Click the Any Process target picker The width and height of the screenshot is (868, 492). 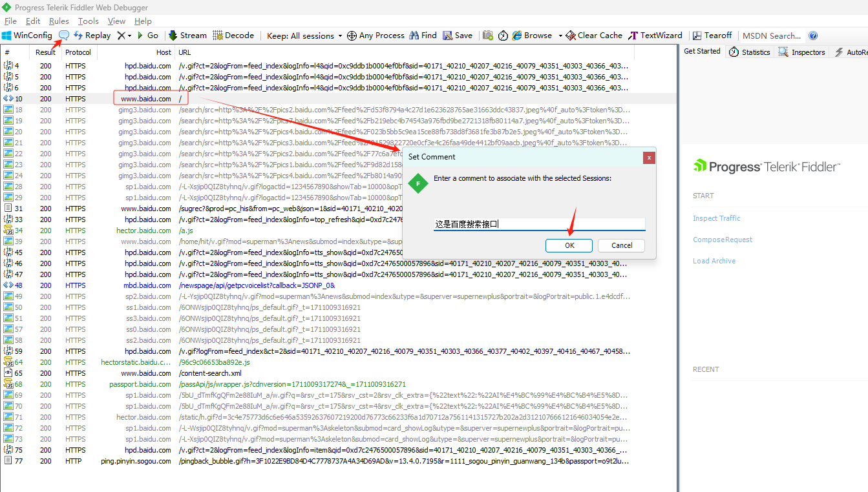click(376, 36)
